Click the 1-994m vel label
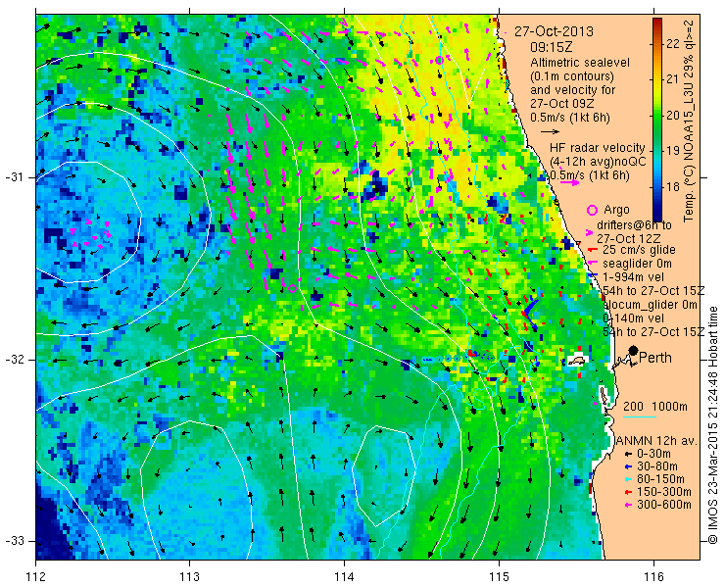 pos(634,277)
